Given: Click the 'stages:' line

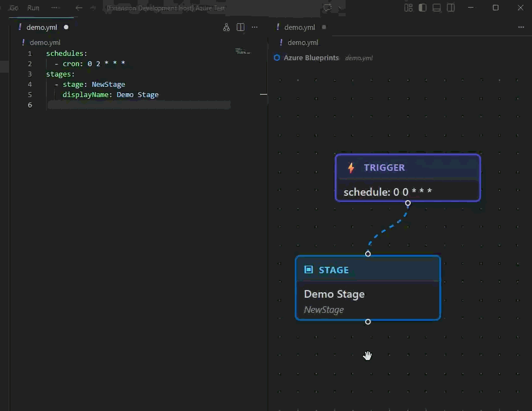Looking at the screenshot, I should (x=60, y=74).
